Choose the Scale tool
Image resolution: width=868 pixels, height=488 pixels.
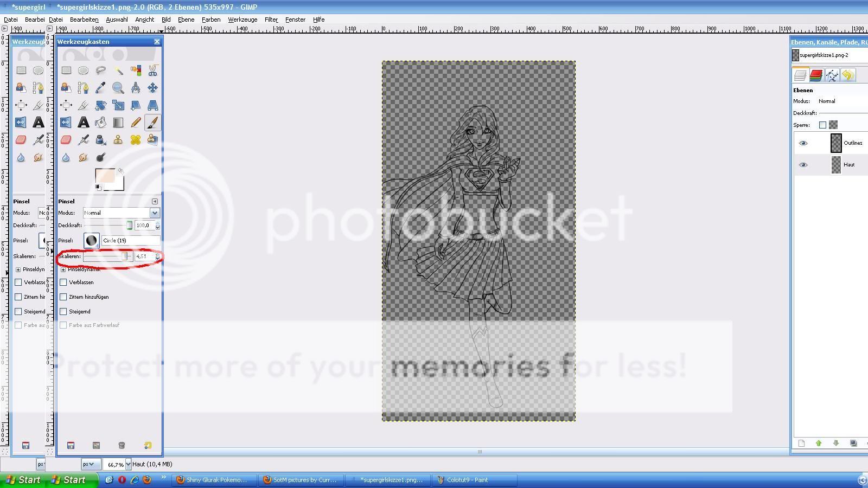pyautogui.click(x=118, y=105)
